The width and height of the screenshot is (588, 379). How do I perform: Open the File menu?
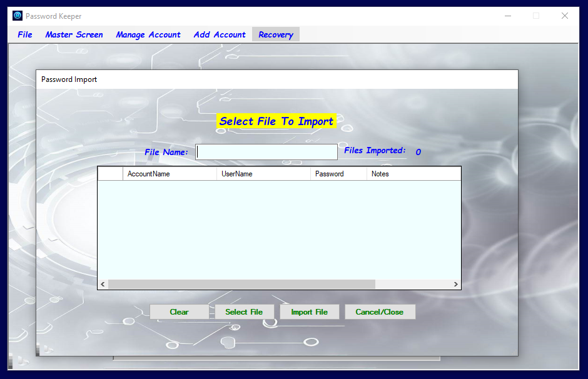tap(25, 35)
